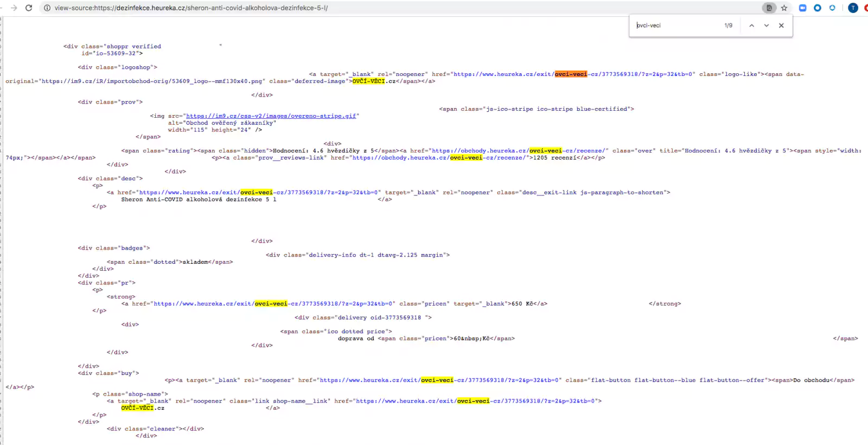Image resolution: width=868 pixels, height=445 pixels.
Task: Click the 1/9 match counter
Action: 728,26
